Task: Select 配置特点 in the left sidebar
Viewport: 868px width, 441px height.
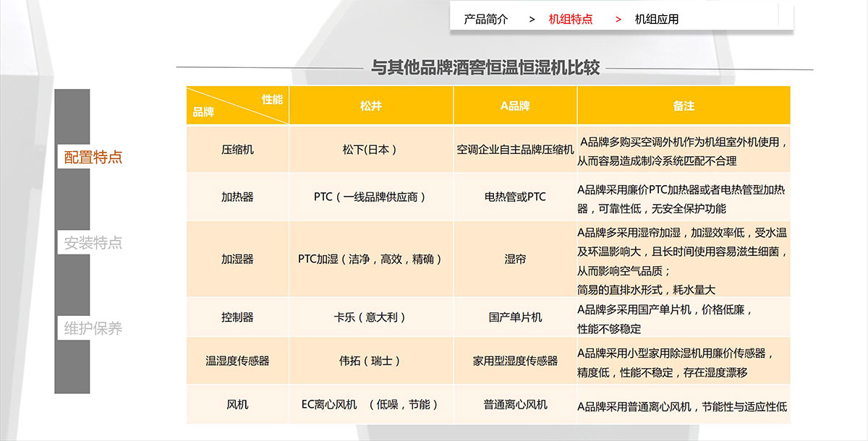Action: pyautogui.click(x=93, y=157)
